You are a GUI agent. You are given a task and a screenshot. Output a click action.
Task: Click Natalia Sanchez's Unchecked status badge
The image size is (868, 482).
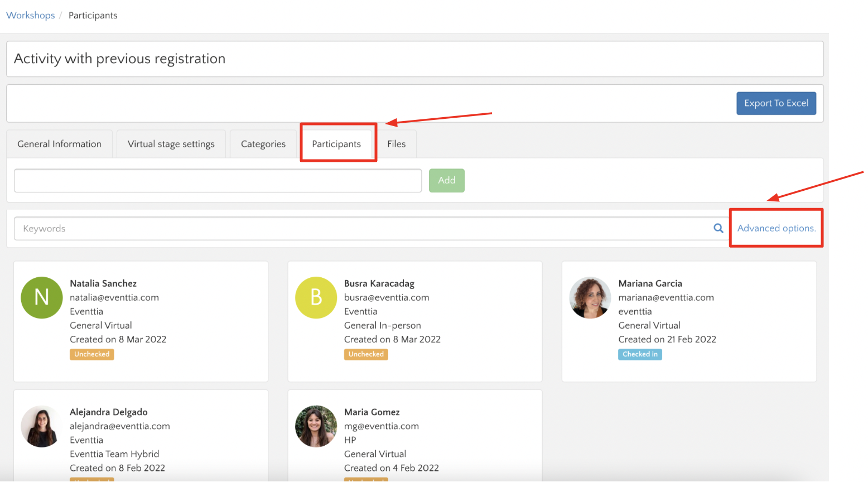coord(91,354)
